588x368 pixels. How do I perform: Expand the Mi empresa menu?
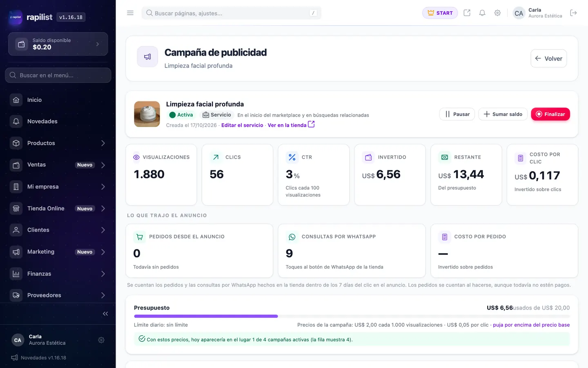click(58, 186)
